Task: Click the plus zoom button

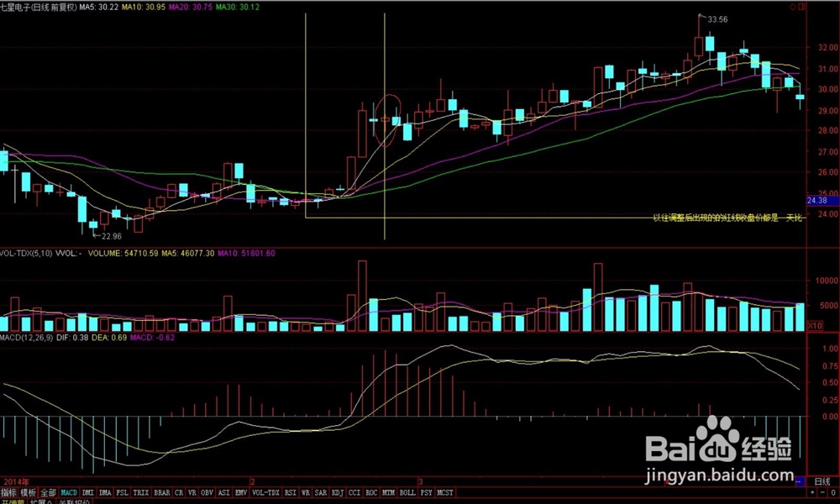Action: coord(813,493)
